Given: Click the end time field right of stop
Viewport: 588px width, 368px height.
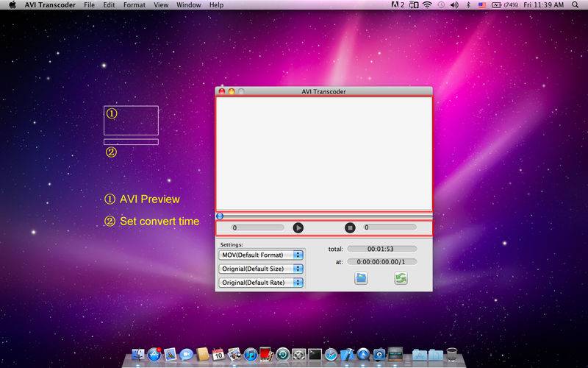Looking at the screenshot, I should point(390,227).
